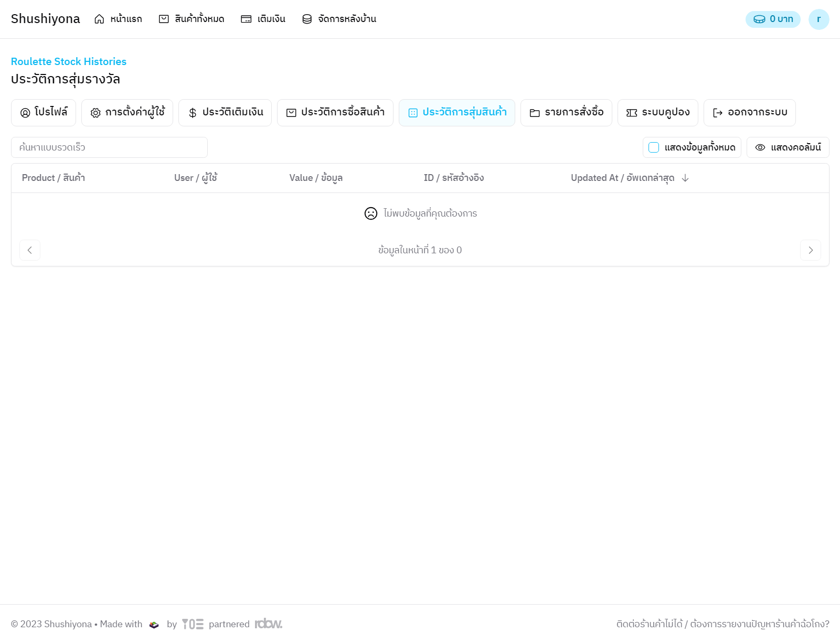840x644 pixels.
Task: Open the โปรไฟล์ profile tab
Action: (44, 113)
